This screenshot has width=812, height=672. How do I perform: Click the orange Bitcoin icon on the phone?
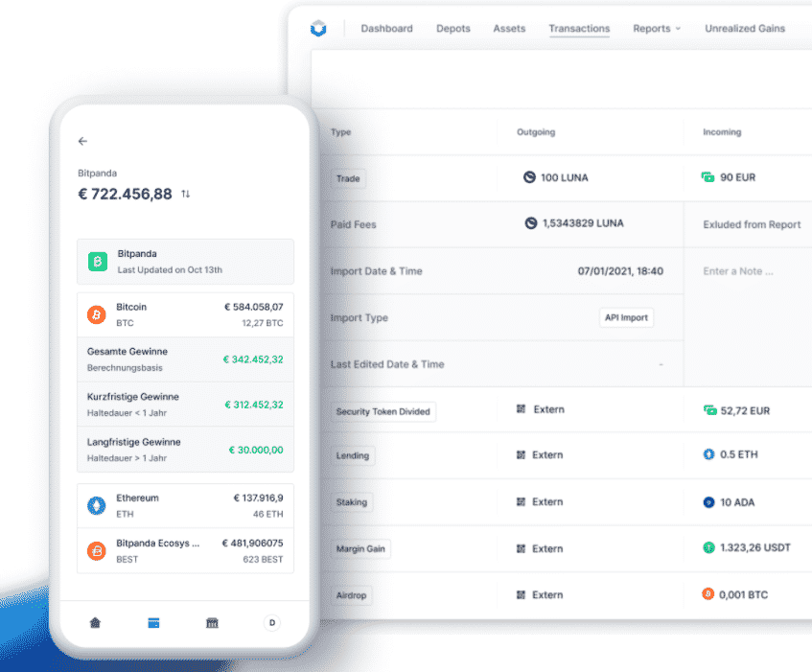tap(96, 314)
